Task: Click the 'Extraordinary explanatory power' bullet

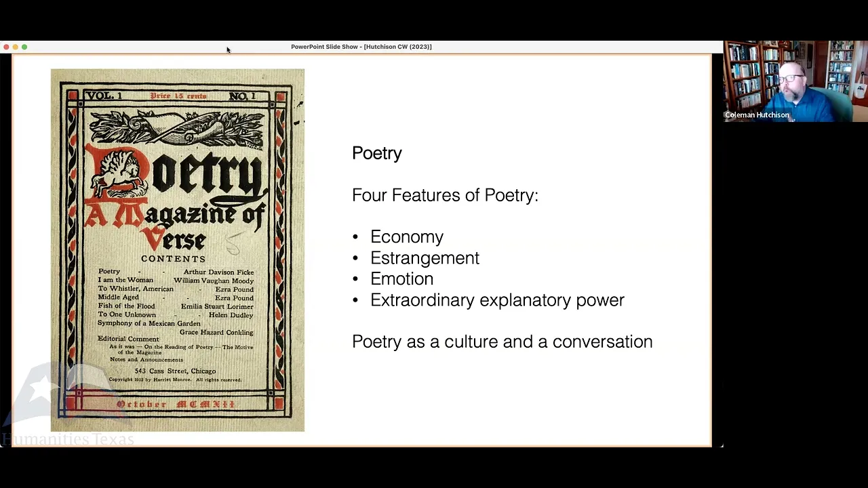Action: point(497,300)
